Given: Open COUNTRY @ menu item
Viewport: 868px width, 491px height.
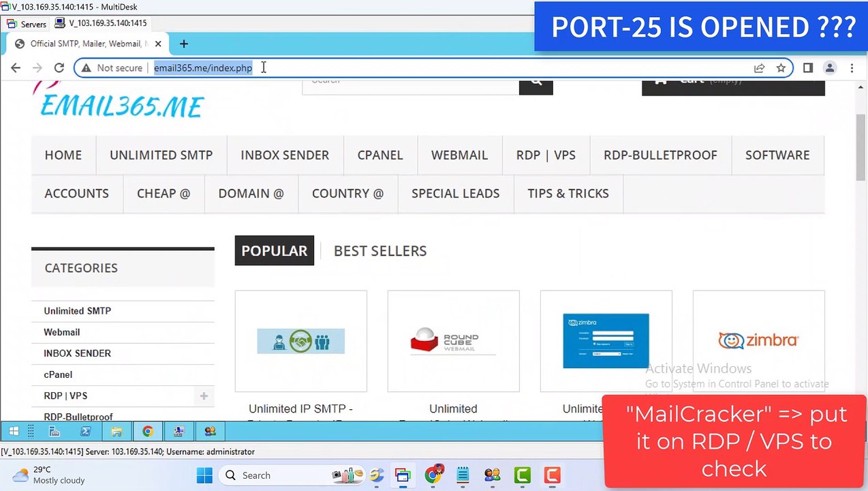Looking at the screenshot, I should pos(347,193).
